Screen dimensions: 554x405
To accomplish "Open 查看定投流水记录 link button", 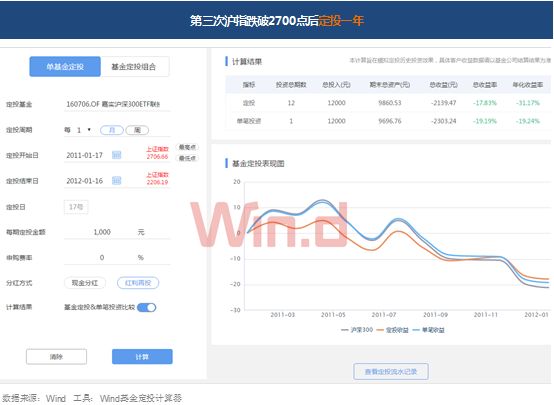I will (x=391, y=371).
